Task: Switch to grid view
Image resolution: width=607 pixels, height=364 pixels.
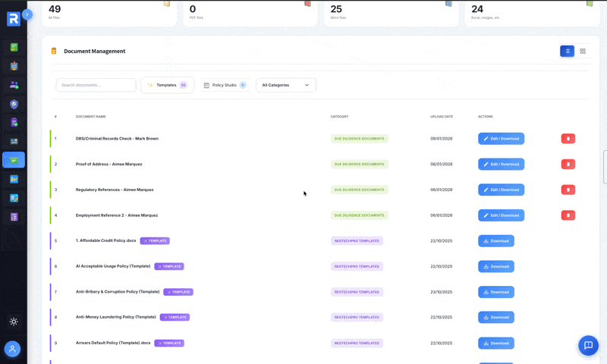Action: coord(583,51)
